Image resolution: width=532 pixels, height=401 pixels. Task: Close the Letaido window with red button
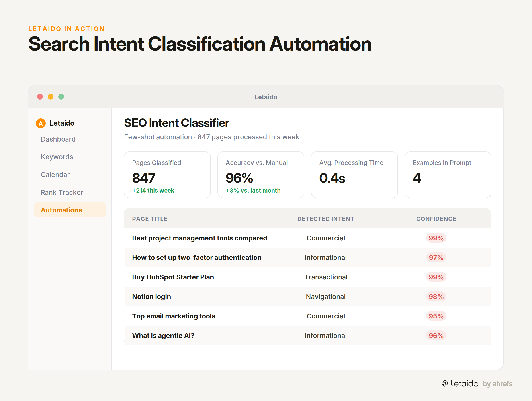coord(40,97)
